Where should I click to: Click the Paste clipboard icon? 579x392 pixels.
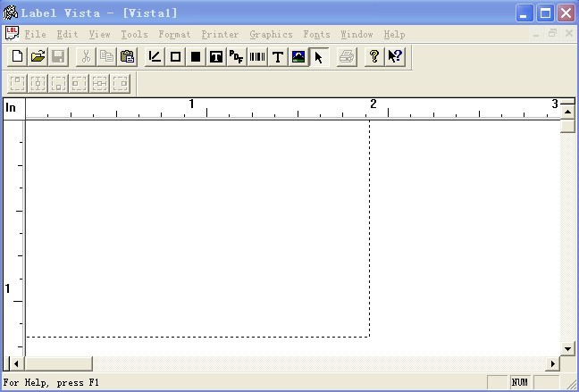[127, 57]
